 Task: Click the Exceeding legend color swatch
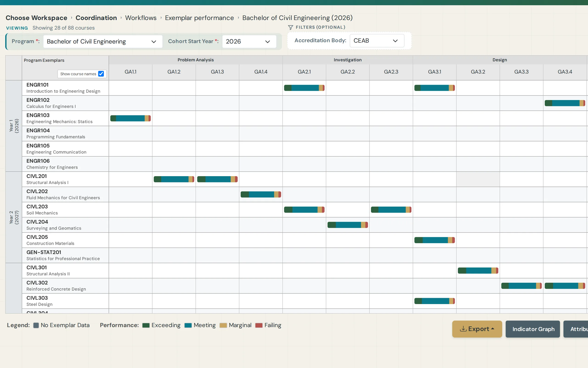point(146,325)
